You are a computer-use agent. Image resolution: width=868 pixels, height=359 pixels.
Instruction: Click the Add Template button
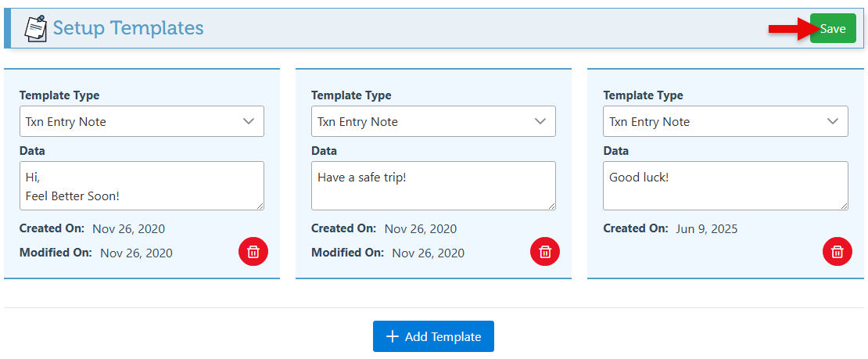tap(433, 336)
